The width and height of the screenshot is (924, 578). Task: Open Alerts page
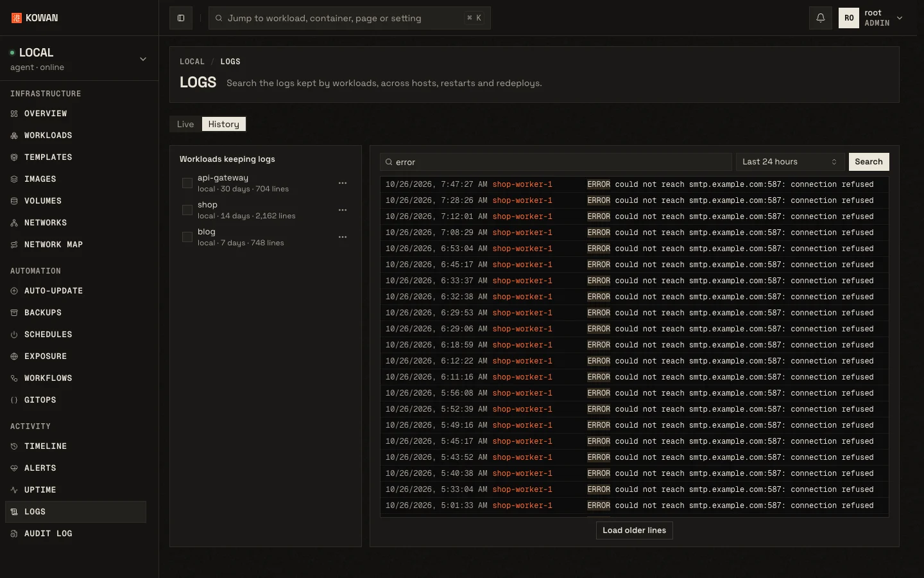(76, 468)
